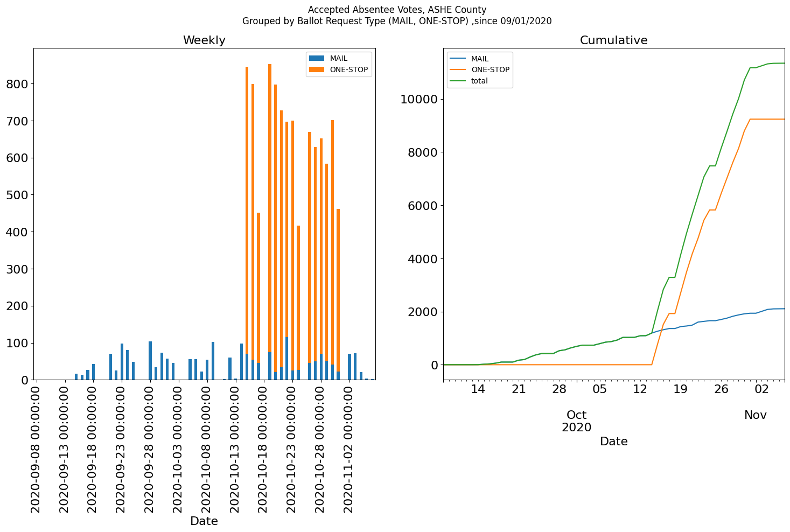Viewport: 790px width, 532px height.
Task: Click the ONE-STOP label in the Weekly legend
Action: tap(349, 70)
